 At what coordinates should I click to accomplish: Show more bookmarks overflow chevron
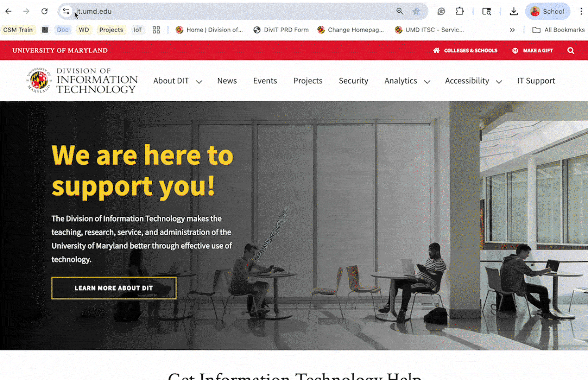512,30
